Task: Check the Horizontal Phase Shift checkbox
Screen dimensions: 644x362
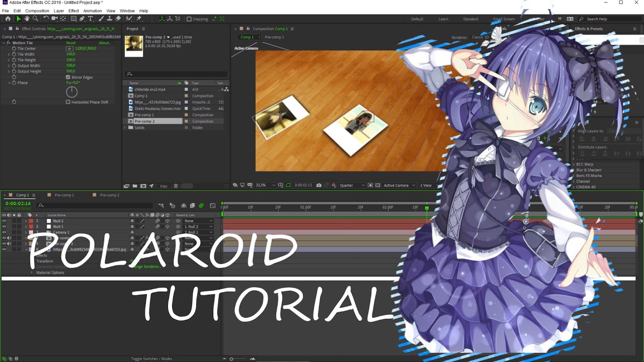Action: tap(68, 102)
